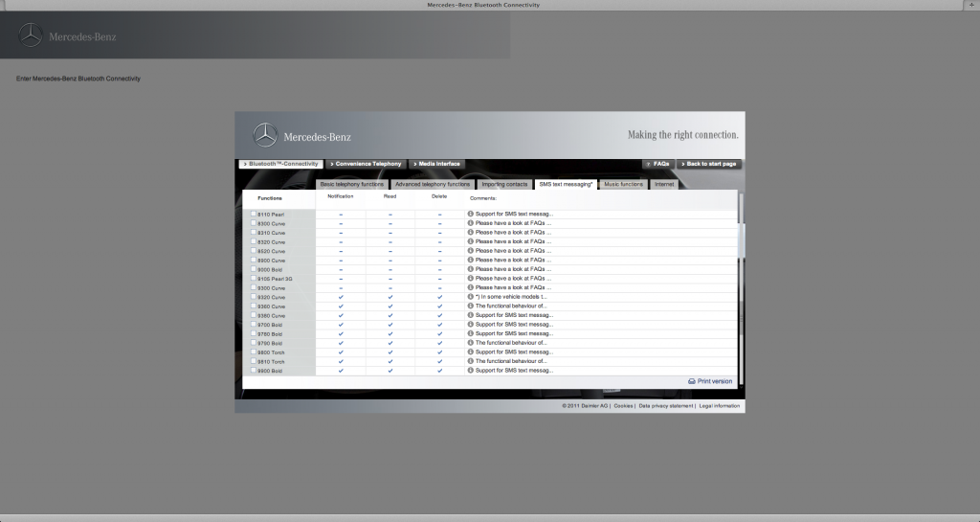Select the 8520 Curve checkbox
Image resolution: width=980 pixels, height=522 pixels.
tap(254, 251)
